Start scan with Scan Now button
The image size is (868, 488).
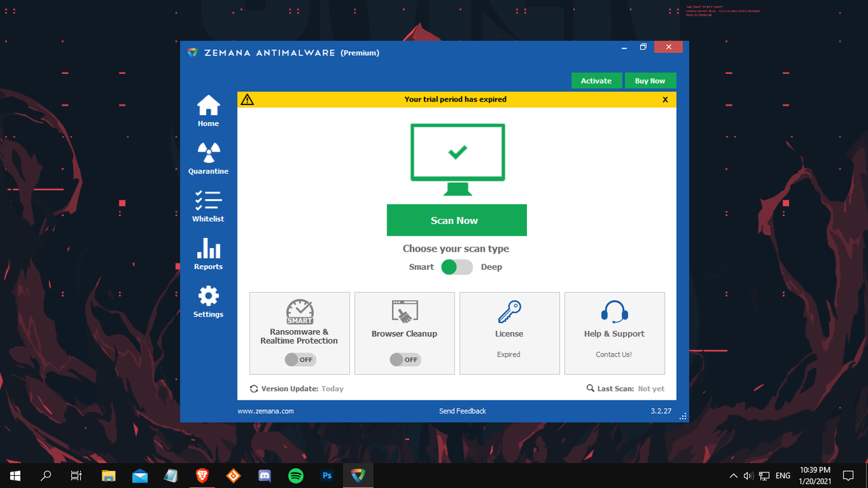[x=457, y=220]
